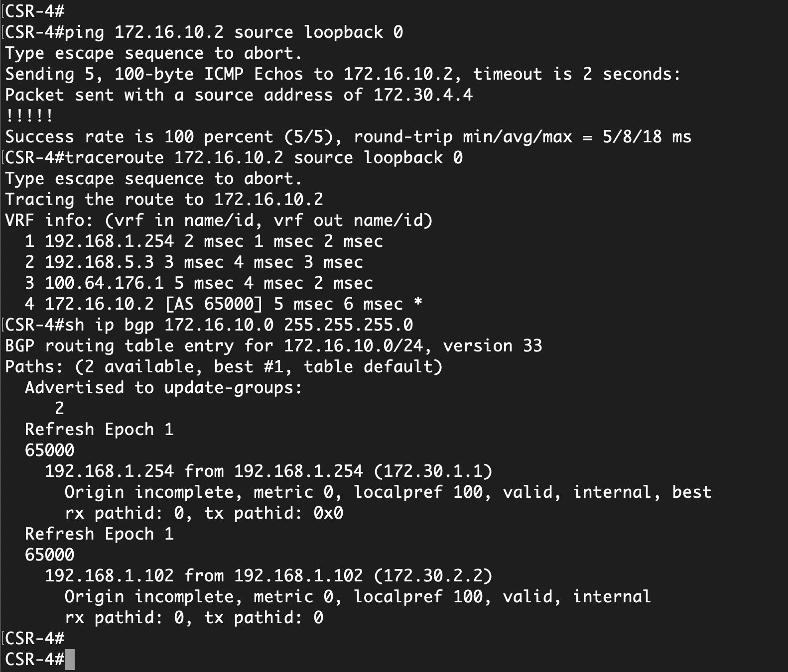The height and width of the screenshot is (672, 788).
Task: Click the router ID (172.30.2.2)
Action: tap(432, 576)
